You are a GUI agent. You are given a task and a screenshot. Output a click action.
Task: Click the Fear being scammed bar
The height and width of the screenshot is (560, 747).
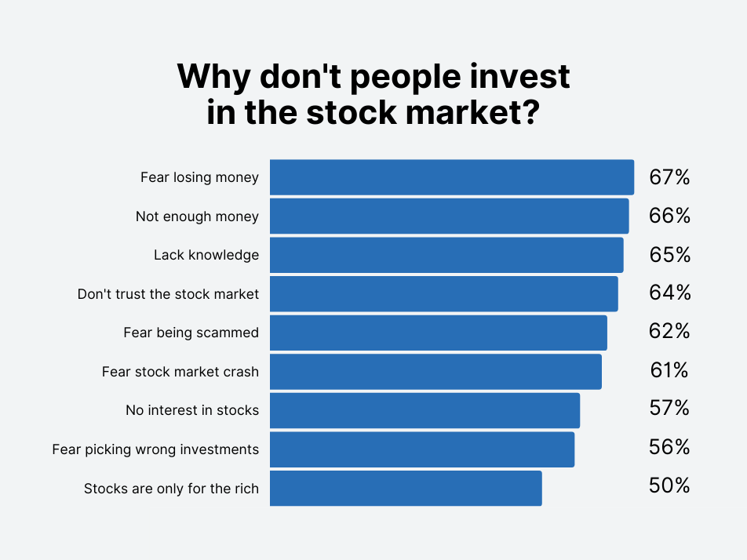point(439,333)
